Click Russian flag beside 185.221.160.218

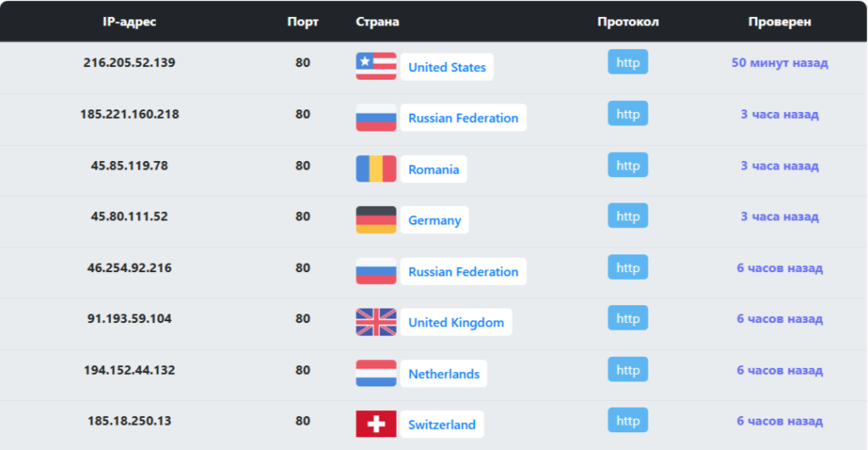point(376,118)
